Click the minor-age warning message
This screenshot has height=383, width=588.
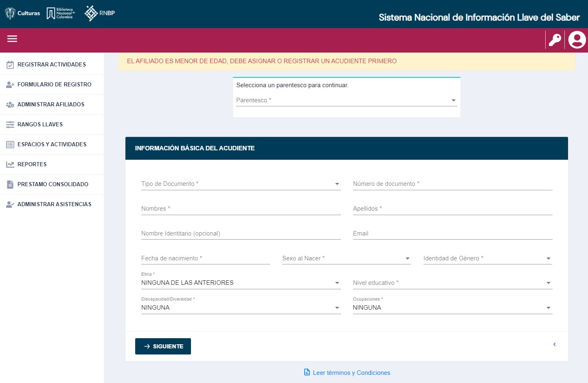262,61
